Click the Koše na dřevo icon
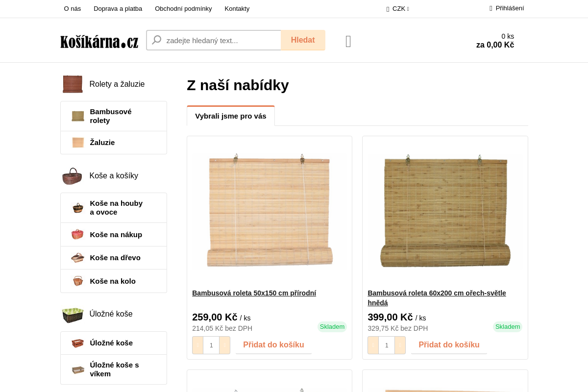The height and width of the screenshot is (392, 588). pyautogui.click(x=77, y=258)
